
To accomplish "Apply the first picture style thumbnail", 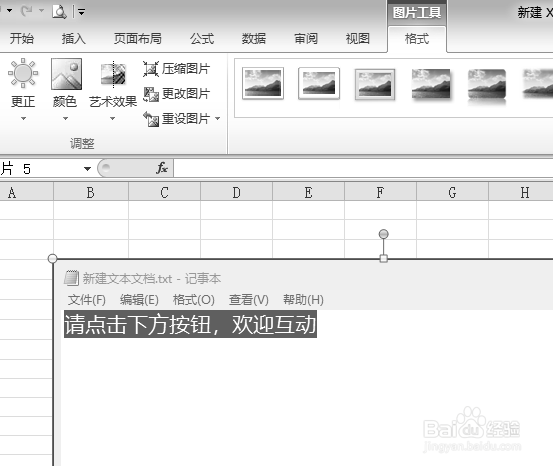I will coord(263,84).
